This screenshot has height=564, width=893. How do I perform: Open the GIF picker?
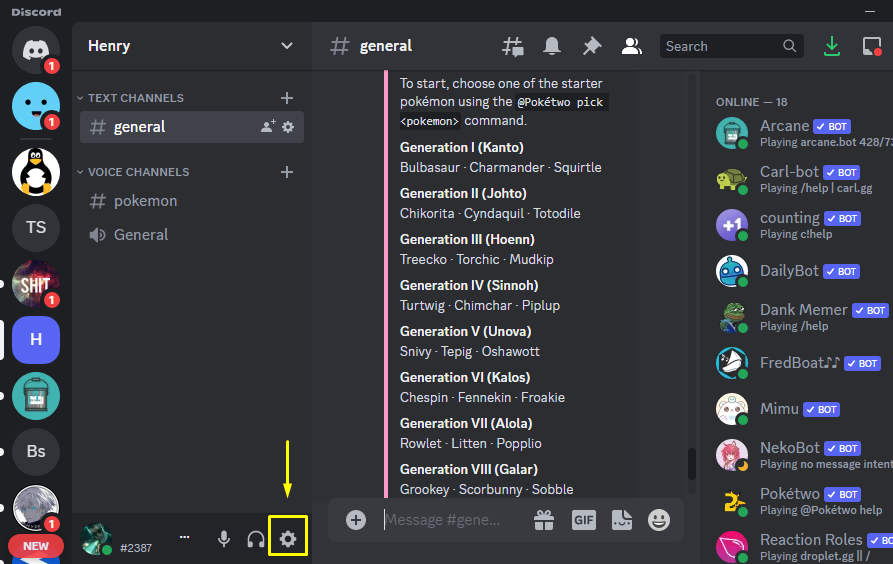tap(584, 520)
